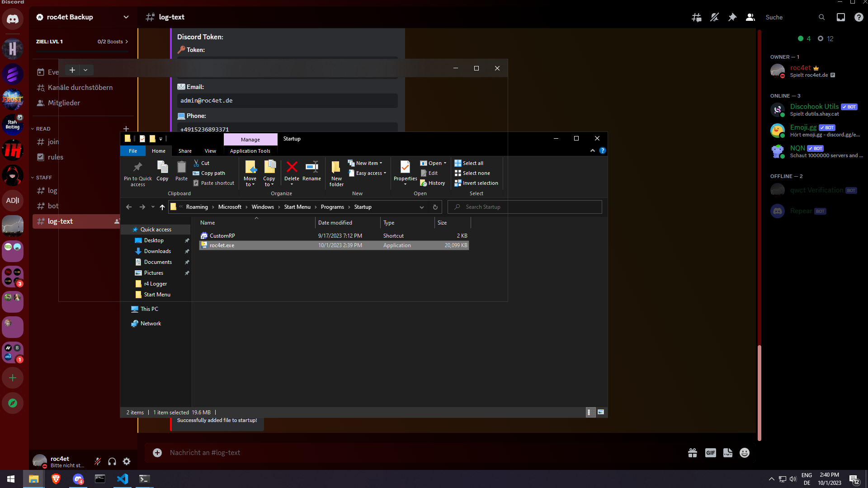Click the Paste ribbon button
Image resolution: width=868 pixels, height=488 pixels.
[x=181, y=172]
